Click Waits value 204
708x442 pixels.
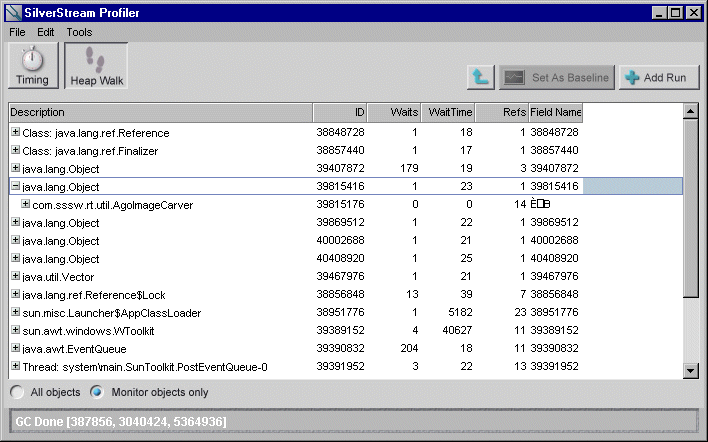(410, 348)
